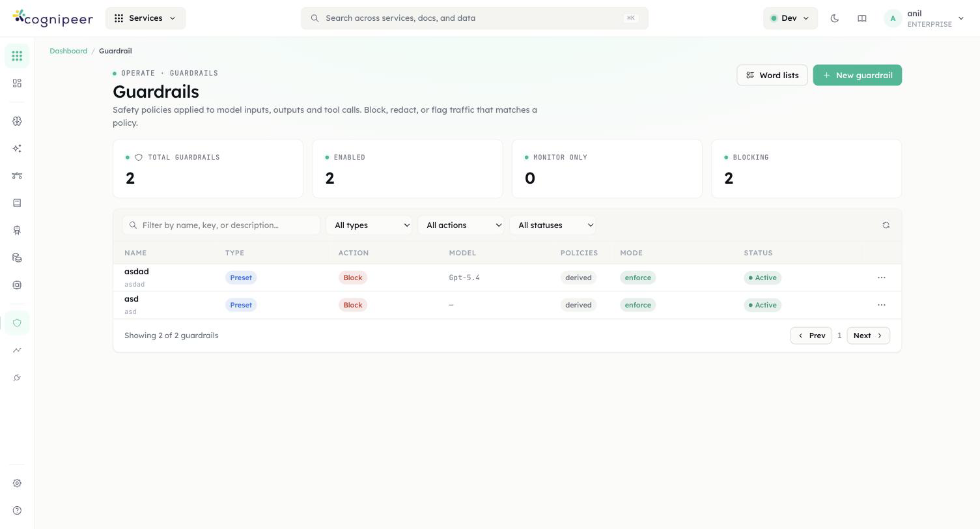
Task: Click the Block badge in asd row
Action: point(353,305)
